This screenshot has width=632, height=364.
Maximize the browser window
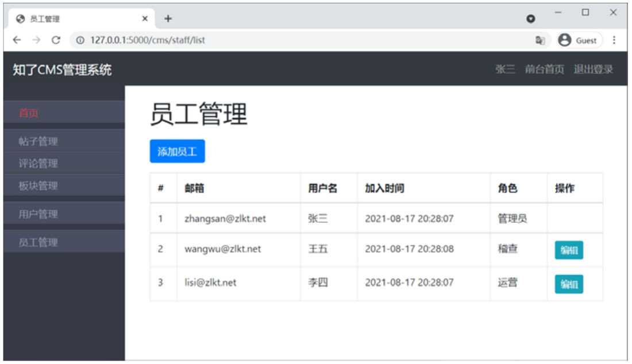(x=585, y=13)
